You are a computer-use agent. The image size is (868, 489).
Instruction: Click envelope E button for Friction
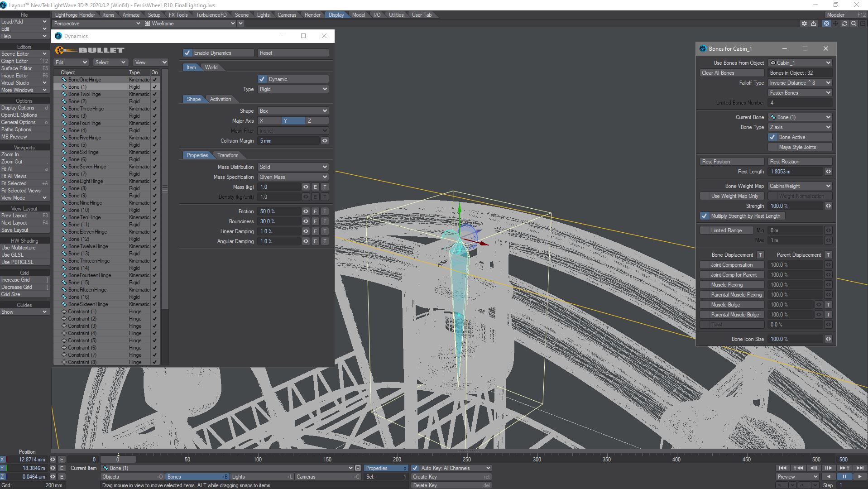pyautogui.click(x=315, y=211)
